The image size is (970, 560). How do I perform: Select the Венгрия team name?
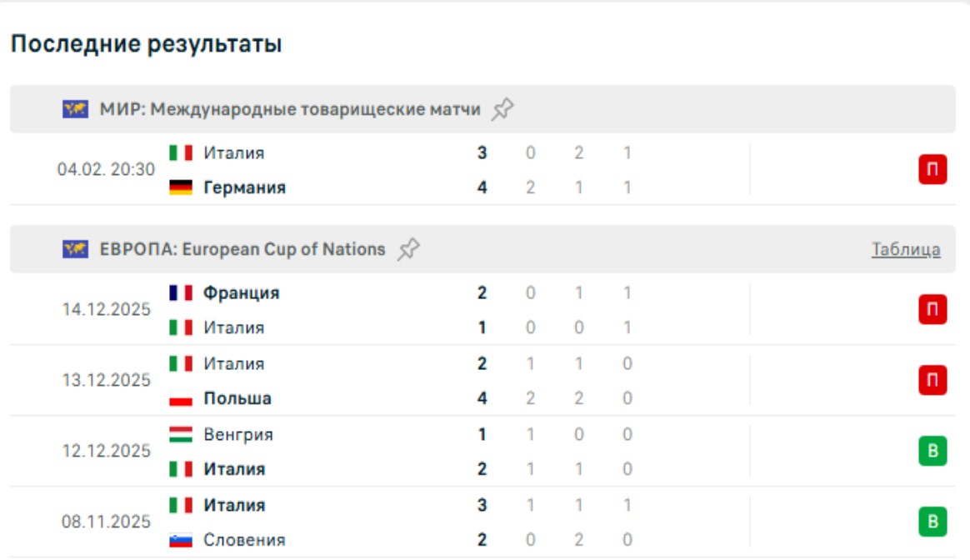[238, 434]
